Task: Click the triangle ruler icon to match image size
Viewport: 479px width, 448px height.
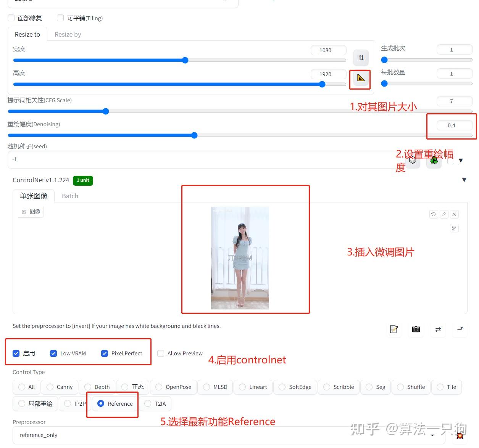Action: [x=359, y=79]
